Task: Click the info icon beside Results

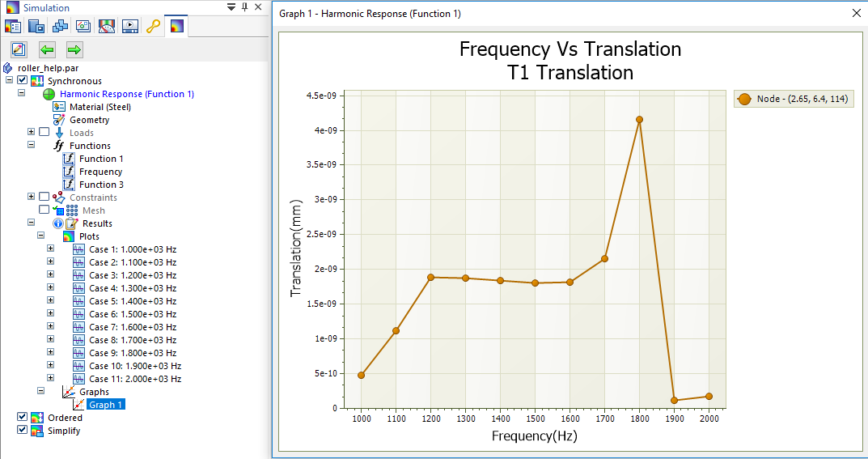Action: point(58,223)
